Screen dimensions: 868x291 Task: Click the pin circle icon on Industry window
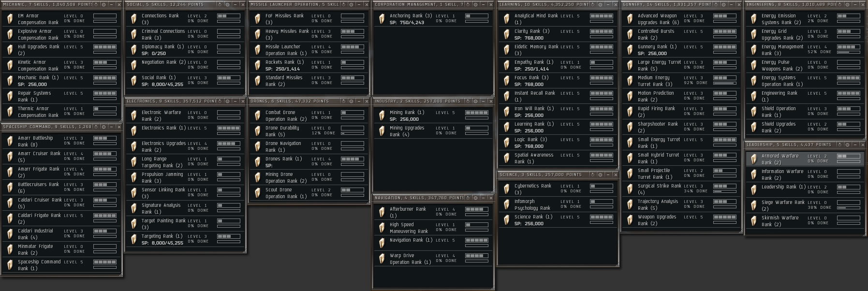click(476, 101)
